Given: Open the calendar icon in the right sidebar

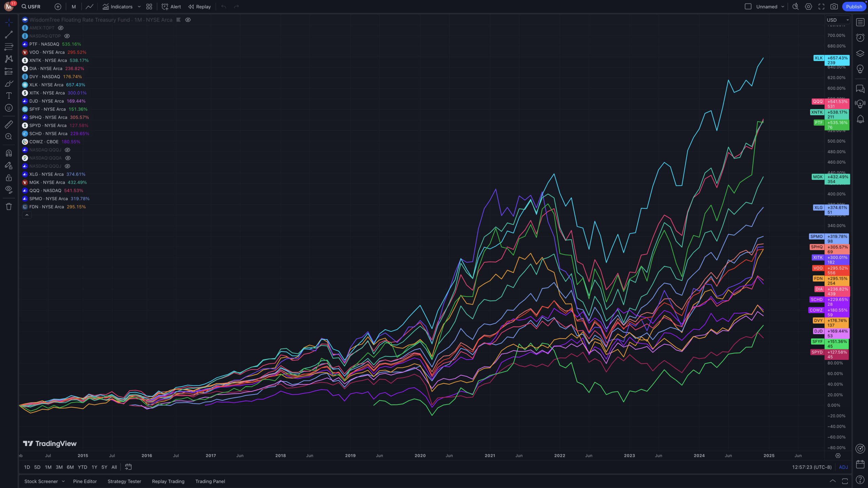Looking at the screenshot, I should click(x=860, y=464).
